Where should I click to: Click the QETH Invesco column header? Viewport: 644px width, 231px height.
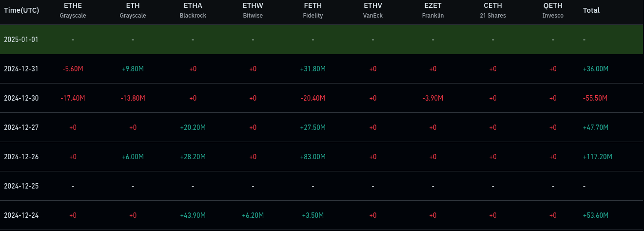tap(552, 10)
